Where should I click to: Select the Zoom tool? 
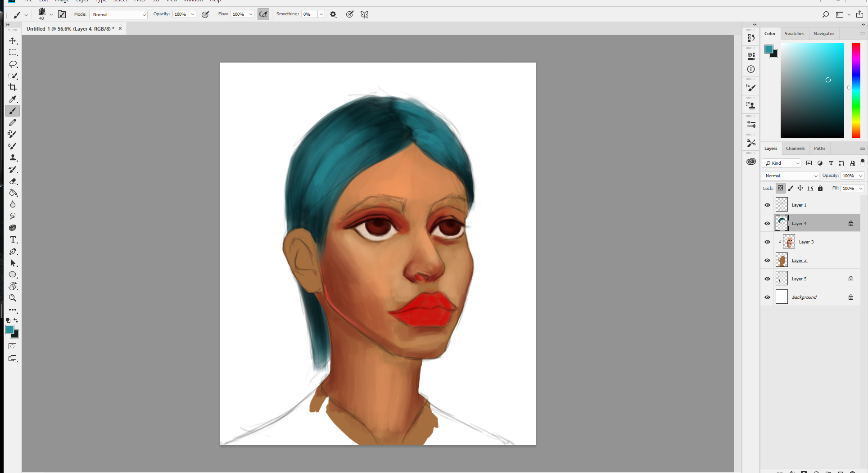(x=13, y=298)
